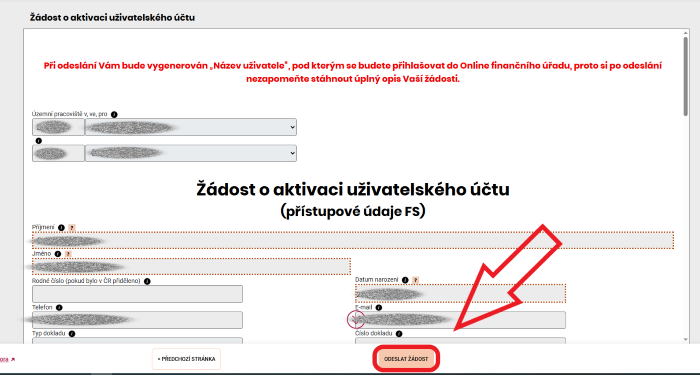Viewport: 700px width, 375px height.
Task: Click the form's vertical scrollbar thumb
Action: pos(686,76)
